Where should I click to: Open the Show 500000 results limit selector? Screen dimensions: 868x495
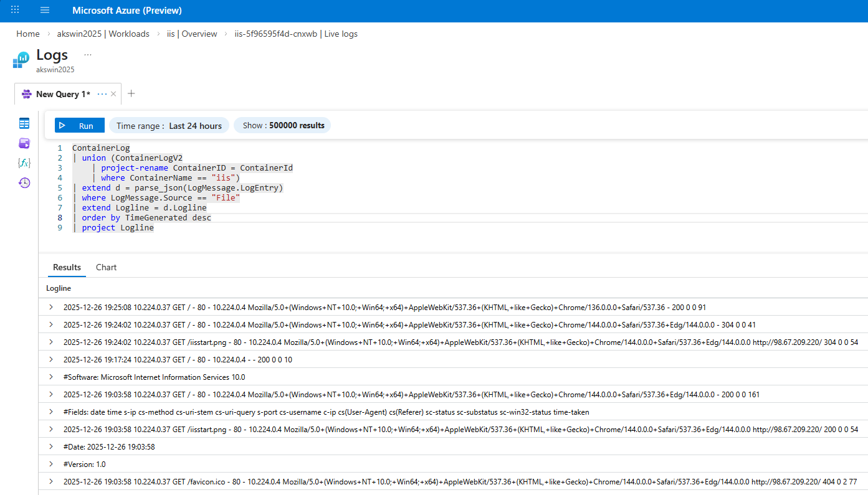click(x=282, y=125)
